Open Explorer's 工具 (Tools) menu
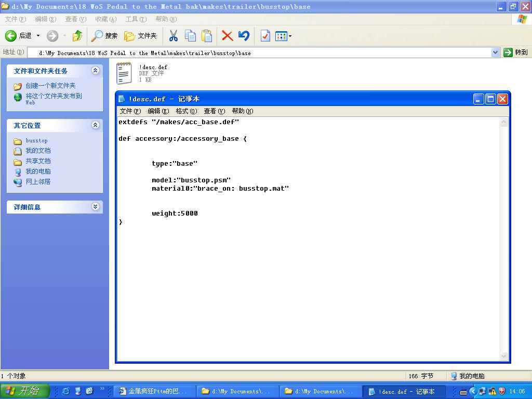532x399 pixels. (136, 19)
